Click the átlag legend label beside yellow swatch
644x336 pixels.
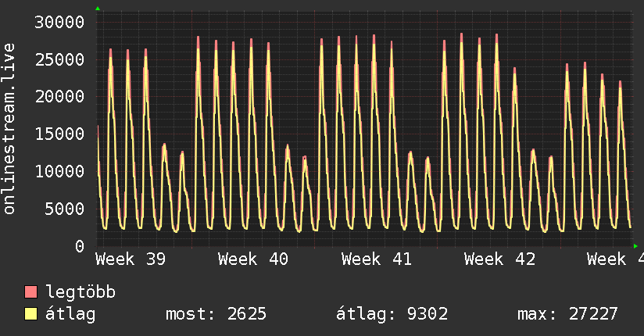[x=70, y=314]
